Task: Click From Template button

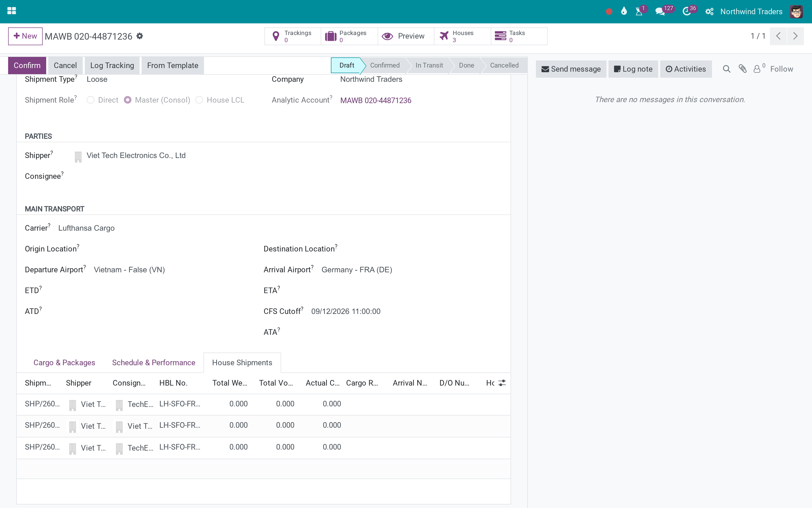Action: pyautogui.click(x=173, y=66)
